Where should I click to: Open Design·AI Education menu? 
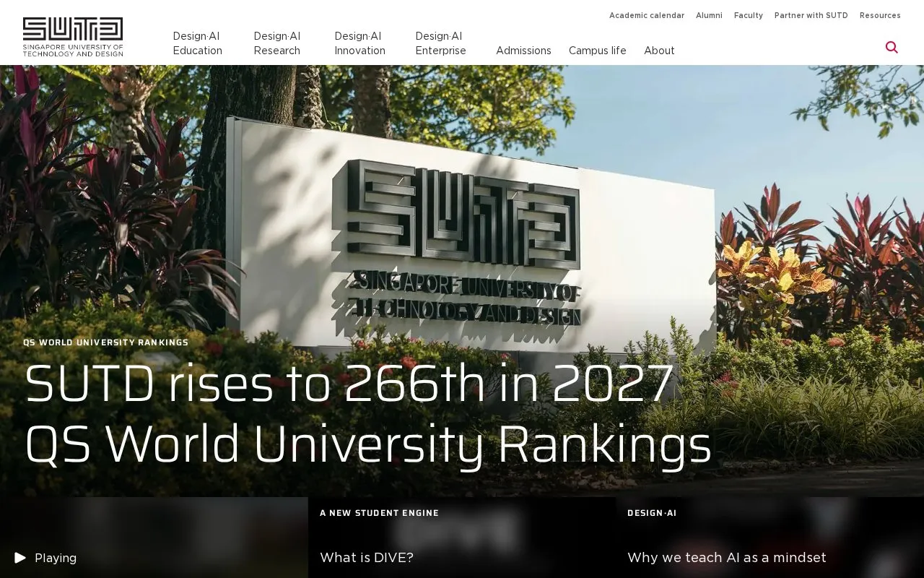[x=198, y=43]
